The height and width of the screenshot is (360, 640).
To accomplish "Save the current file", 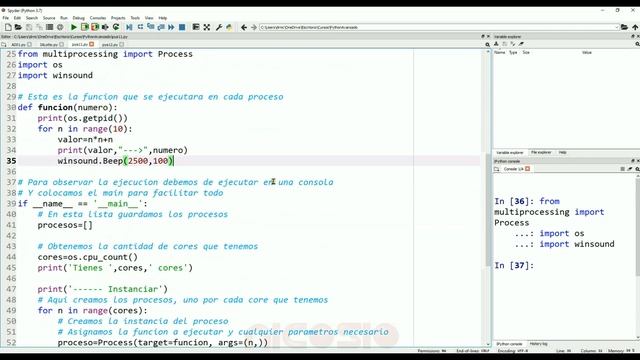I will pos(29,27).
